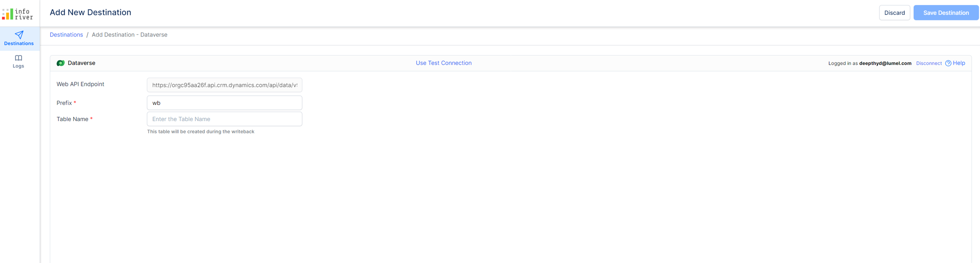
Task: Click the Inforiver logo
Action: click(17, 14)
